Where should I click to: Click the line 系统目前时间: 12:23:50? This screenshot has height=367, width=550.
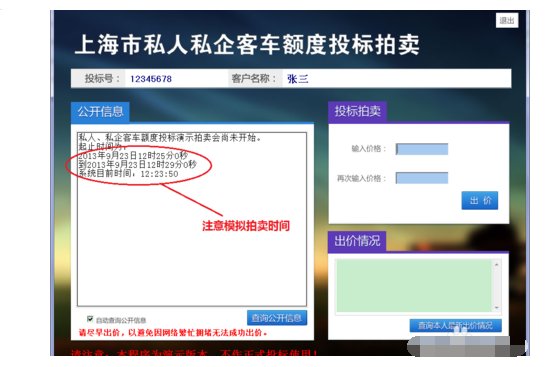(x=128, y=173)
